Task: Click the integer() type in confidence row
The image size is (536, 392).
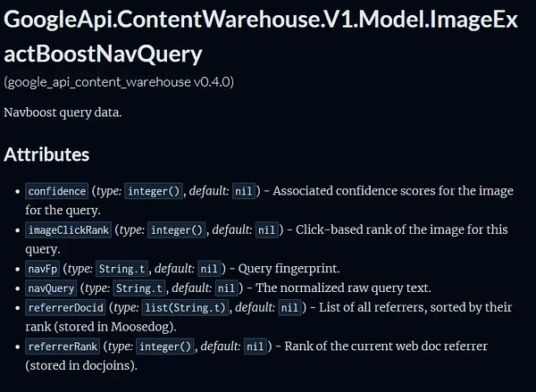Action: [x=154, y=191]
